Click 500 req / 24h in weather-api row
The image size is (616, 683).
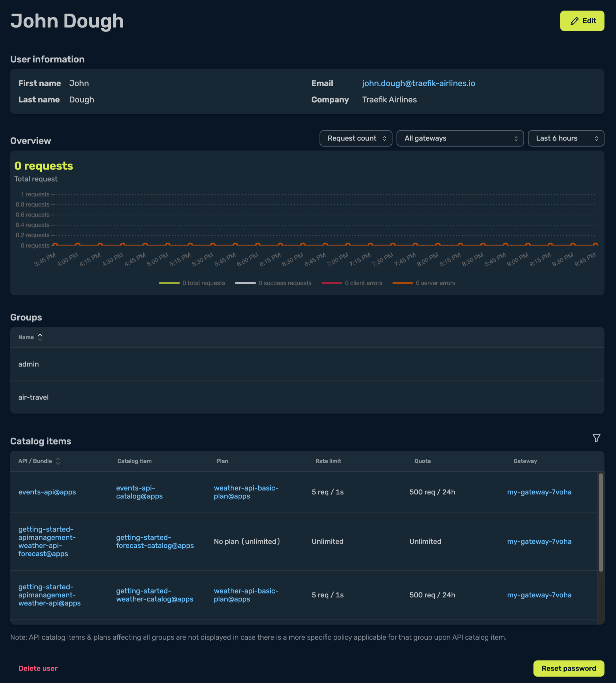(x=432, y=595)
